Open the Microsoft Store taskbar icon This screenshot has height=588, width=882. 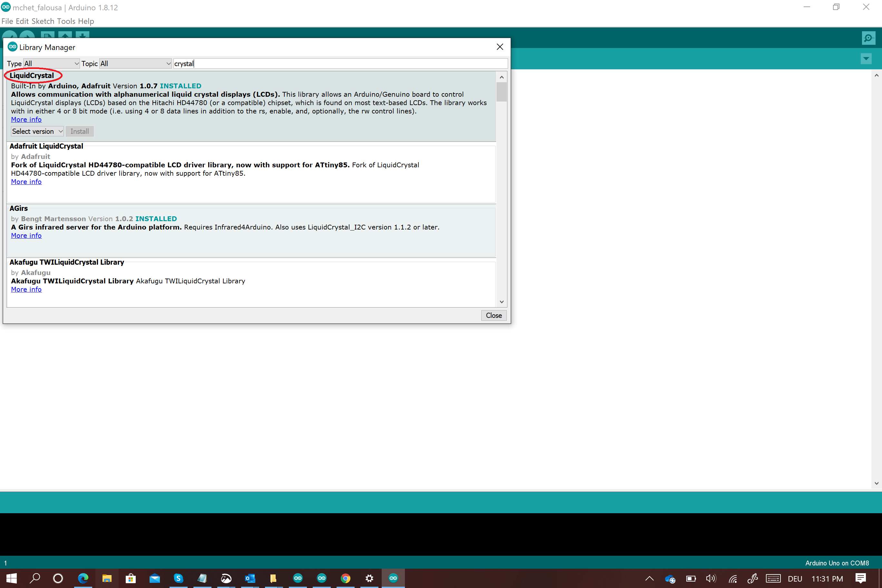131,578
